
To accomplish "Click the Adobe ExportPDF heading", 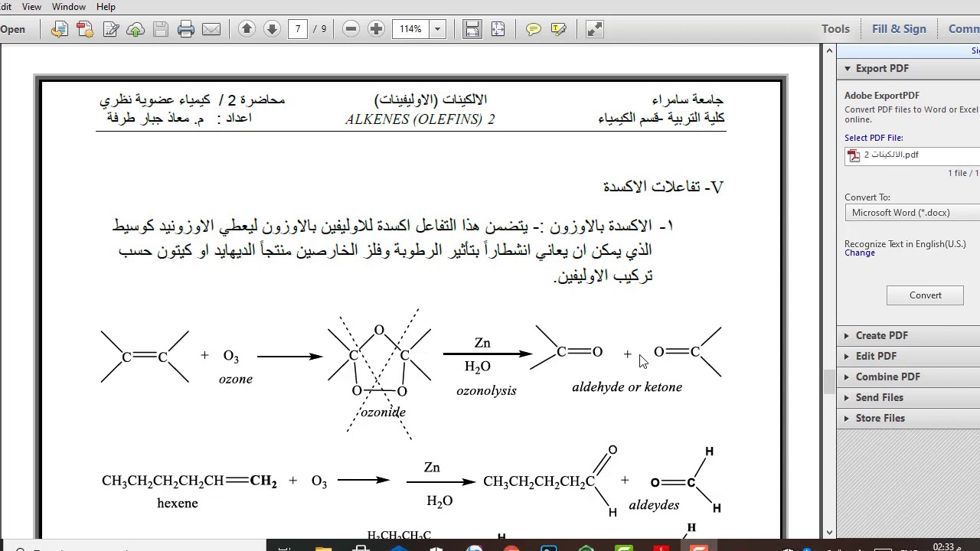I will [x=882, y=96].
